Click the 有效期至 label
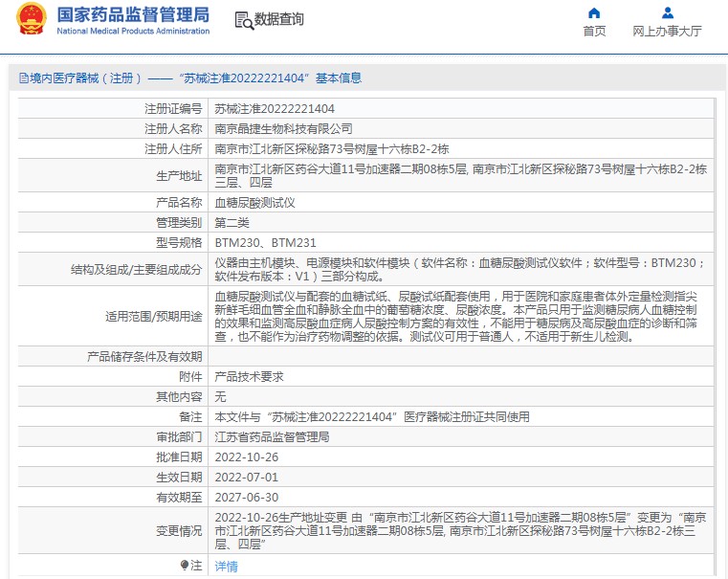The width and height of the screenshot is (728, 579). click(x=179, y=498)
